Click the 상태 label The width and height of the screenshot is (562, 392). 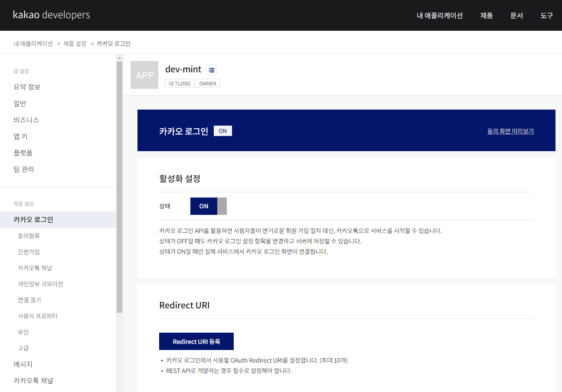point(165,206)
